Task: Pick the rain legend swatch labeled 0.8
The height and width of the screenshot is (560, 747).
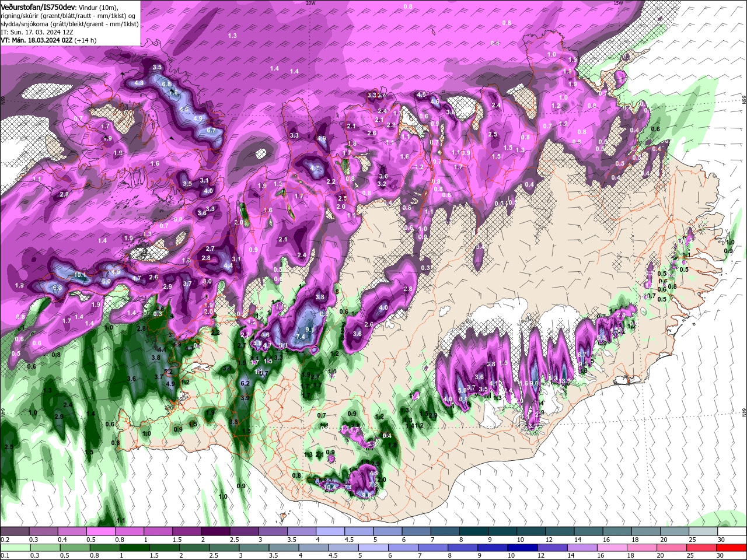Action: pyautogui.click(x=105, y=548)
